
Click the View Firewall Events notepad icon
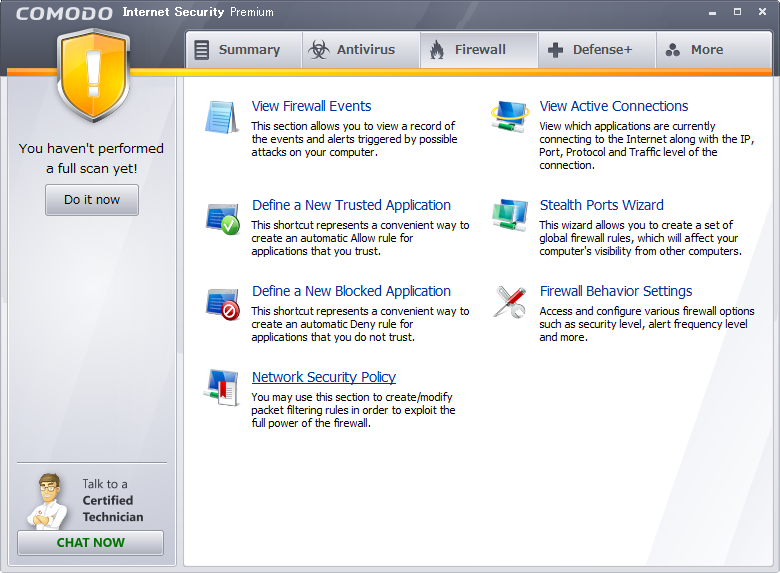[221, 117]
